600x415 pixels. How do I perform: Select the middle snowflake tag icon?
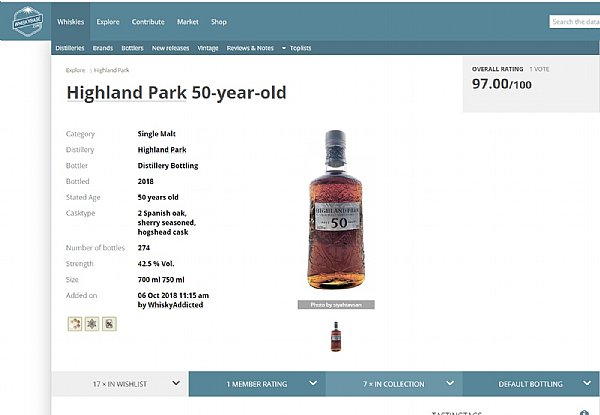point(92,324)
